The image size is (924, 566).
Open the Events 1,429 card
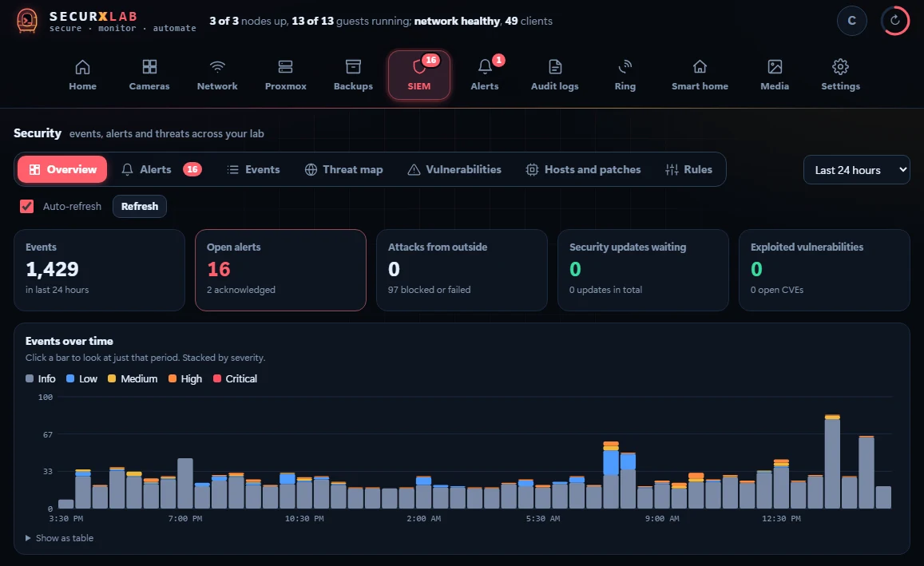click(x=99, y=271)
